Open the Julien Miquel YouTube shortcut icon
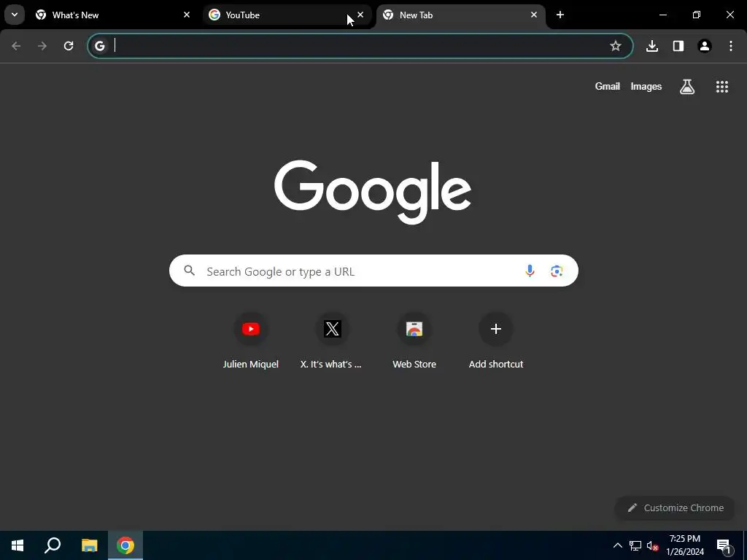 [251, 329]
